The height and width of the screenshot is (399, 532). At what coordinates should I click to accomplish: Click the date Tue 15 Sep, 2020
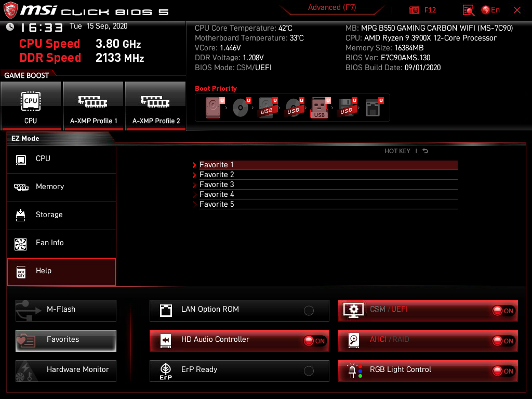[98, 26]
